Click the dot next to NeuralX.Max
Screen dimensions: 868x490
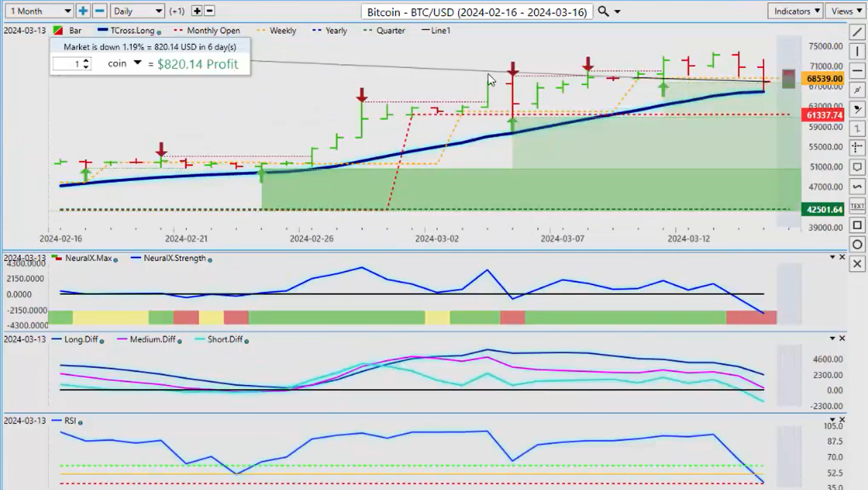click(x=115, y=260)
